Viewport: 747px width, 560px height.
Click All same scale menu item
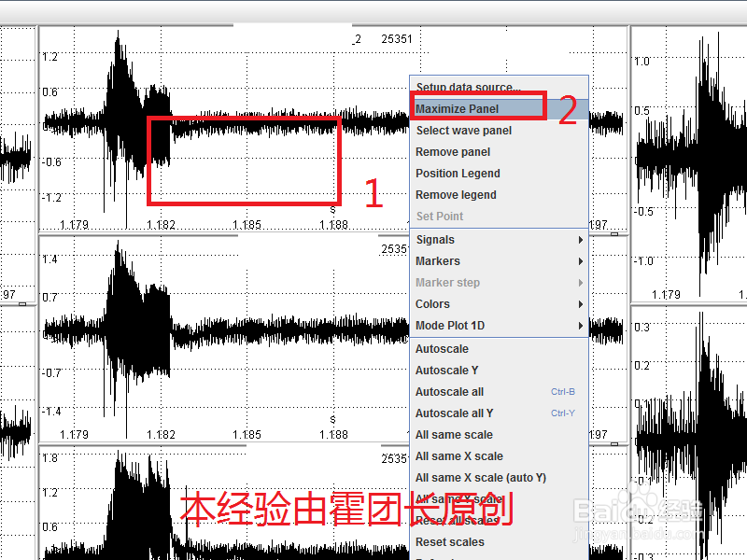coord(499,434)
